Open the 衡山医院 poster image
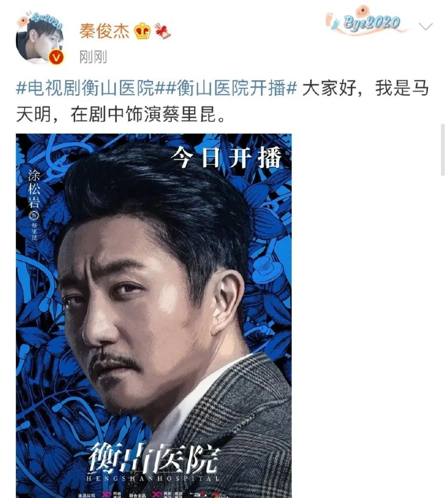The width and height of the screenshot is (448, 498). (154, 316)
